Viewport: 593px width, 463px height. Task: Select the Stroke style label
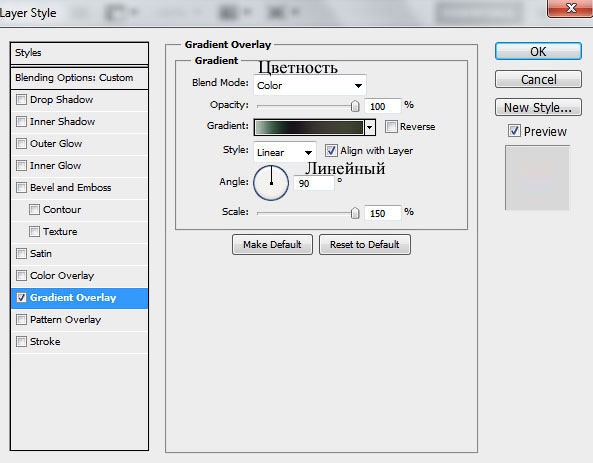coord(45,342)
